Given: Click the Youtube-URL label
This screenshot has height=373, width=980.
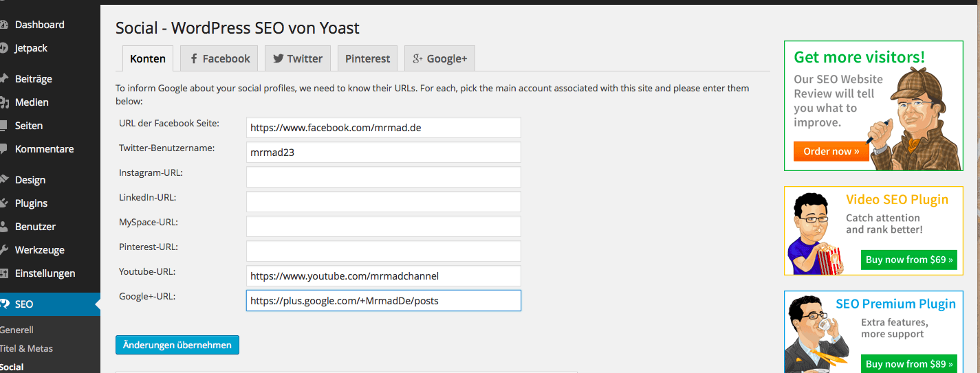Looking at the screenshot, I should 147,271.
